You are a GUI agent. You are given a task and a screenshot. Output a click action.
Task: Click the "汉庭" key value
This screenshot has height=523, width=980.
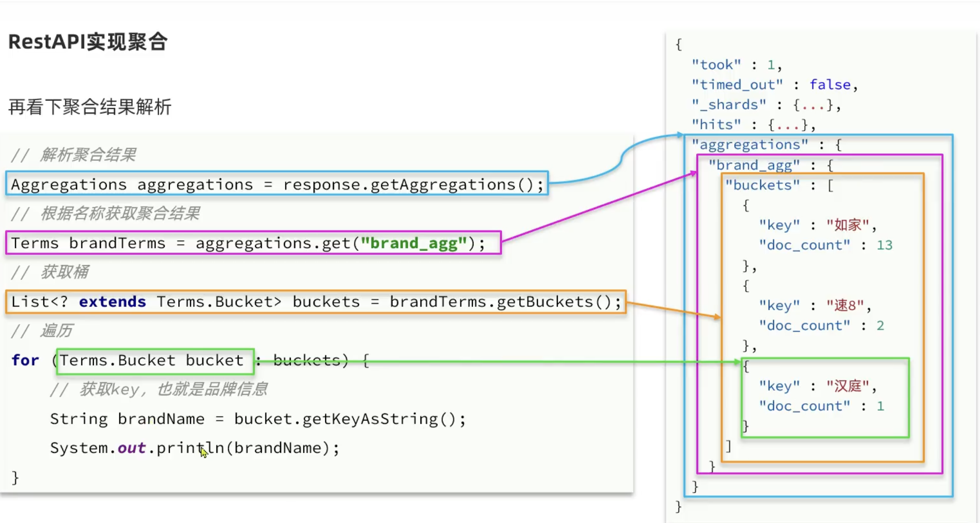(x=848, y=386)
